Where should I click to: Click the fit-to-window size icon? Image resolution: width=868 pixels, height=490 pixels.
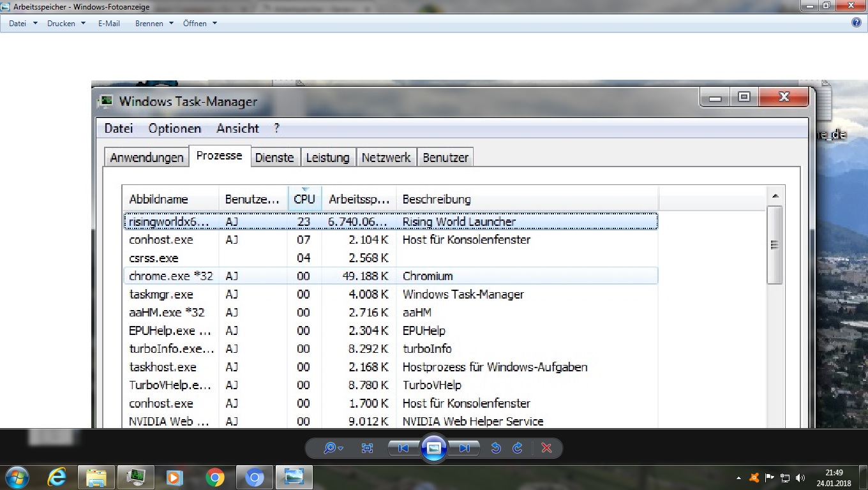tap(367, 449)
